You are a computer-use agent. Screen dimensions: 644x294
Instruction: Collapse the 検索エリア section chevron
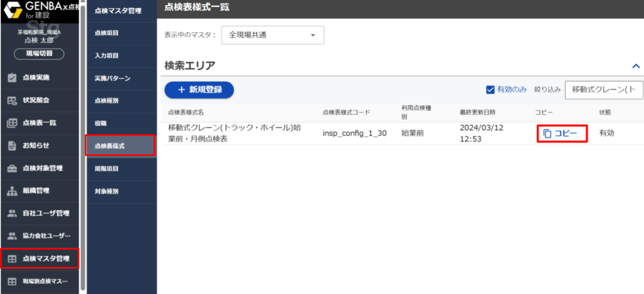point(636,66)
